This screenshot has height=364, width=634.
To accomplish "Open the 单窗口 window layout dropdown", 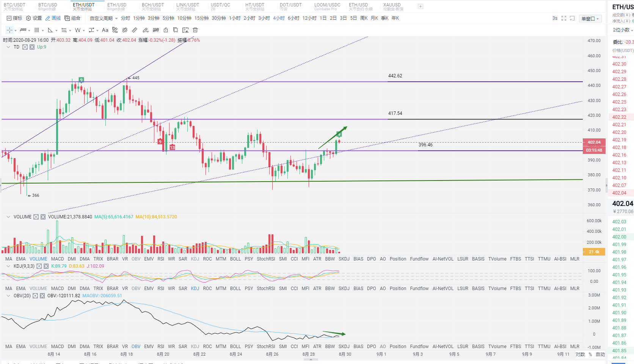I will [x=590, y=19].
